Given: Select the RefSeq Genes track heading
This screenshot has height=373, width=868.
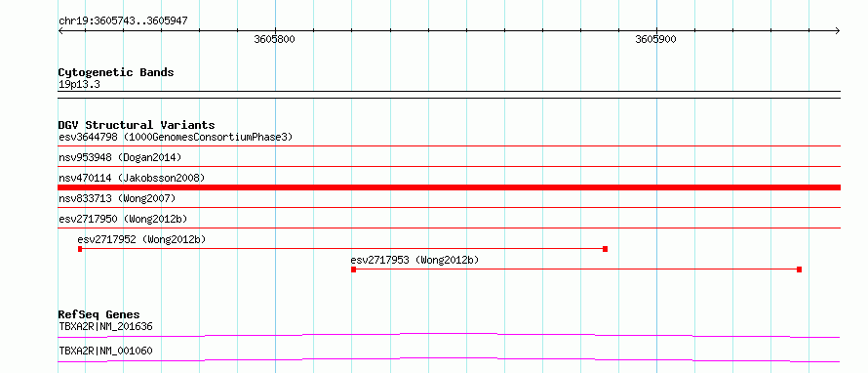Looking at the screenshot, I should point(99,314).
